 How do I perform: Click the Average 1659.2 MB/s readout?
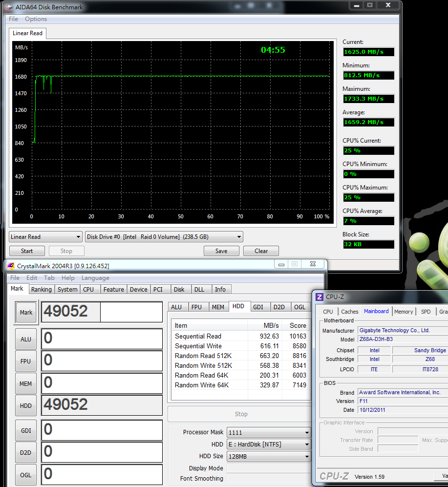pyautogui.click(x=368, y=122)
